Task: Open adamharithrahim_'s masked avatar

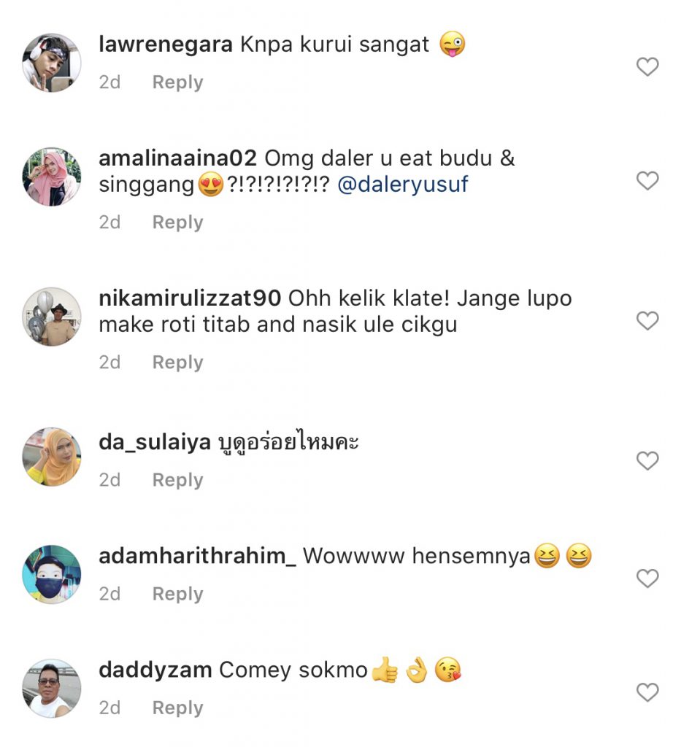Action: [52, 574]
